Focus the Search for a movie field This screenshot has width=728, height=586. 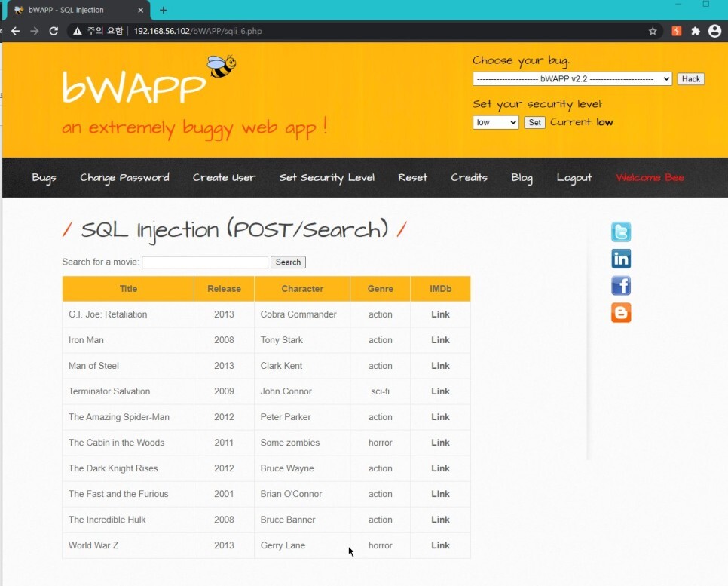[205, 262]
